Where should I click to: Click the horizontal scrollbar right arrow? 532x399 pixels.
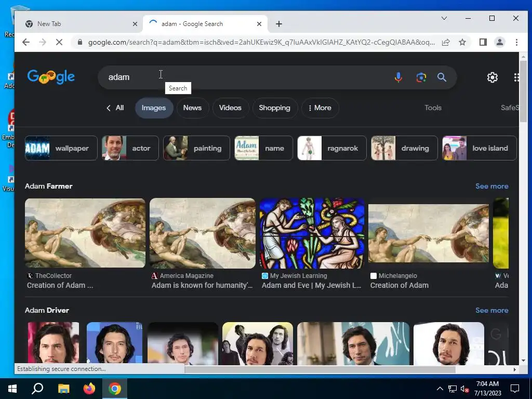[515, 369]
